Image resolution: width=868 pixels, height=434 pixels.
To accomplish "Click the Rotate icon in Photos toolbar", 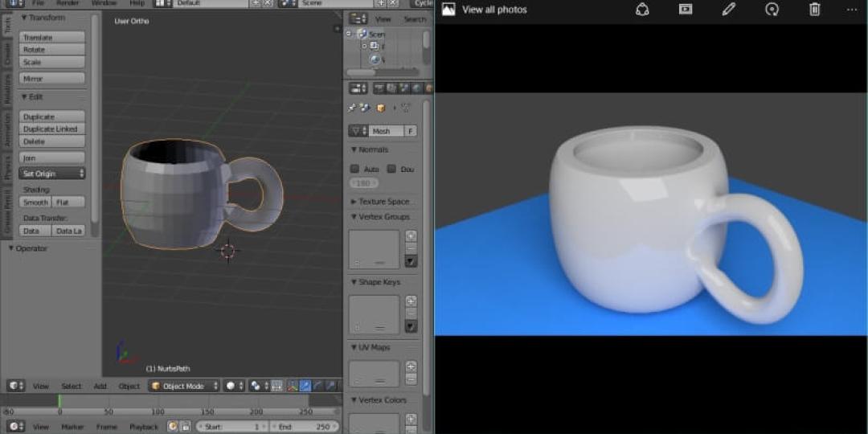I will click(772, 10).
